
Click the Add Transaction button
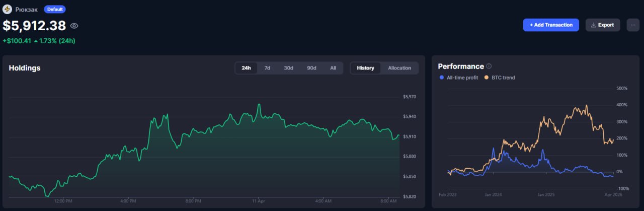click(551, 25)
